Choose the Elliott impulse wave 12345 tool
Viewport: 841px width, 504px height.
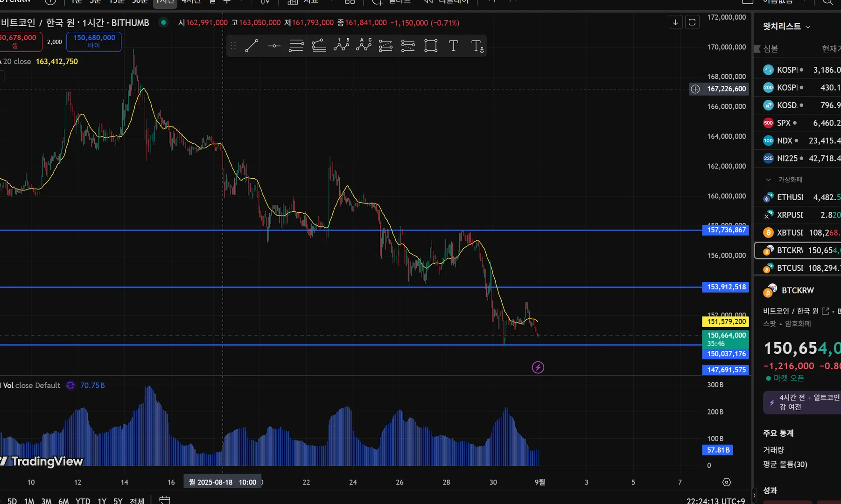pyautogui.click(x=341, y=46)
